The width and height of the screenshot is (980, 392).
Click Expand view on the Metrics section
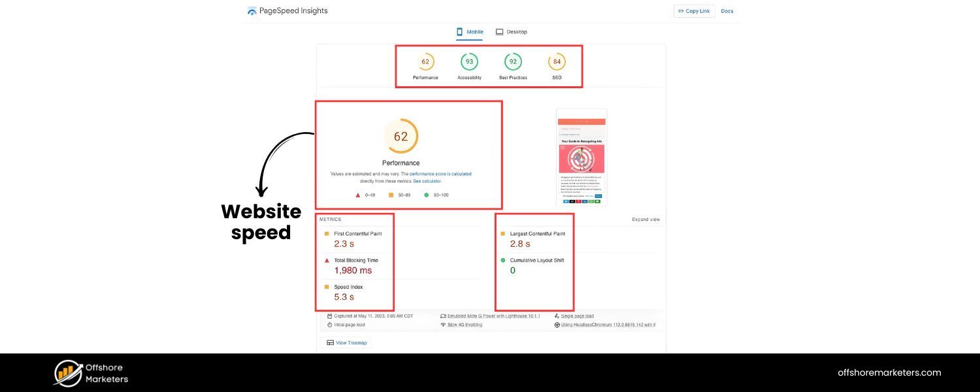pos(645,220)
